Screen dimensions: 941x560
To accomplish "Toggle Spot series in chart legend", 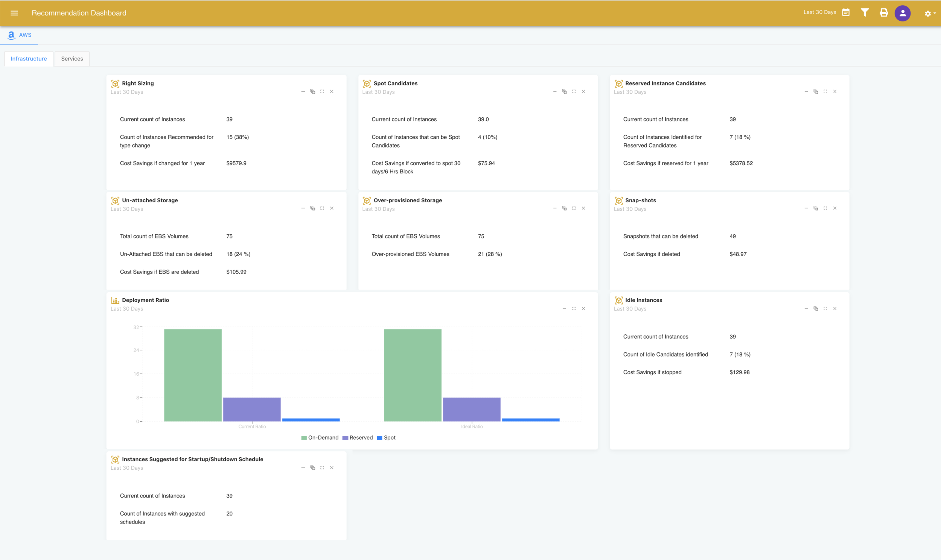I will click(x=386, y=438).
